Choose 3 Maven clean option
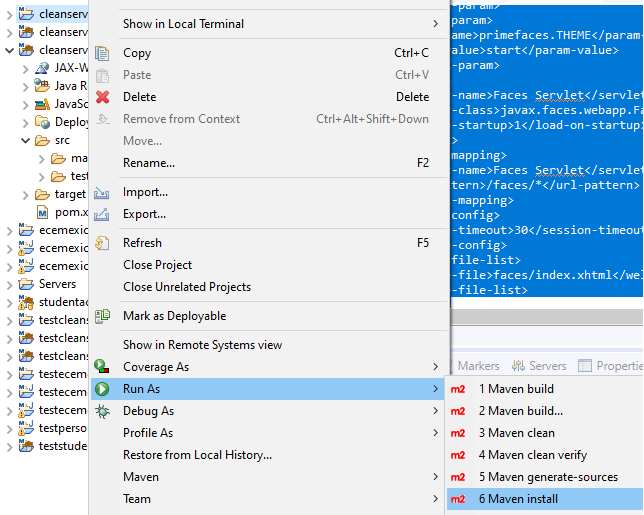This screenshot has width=644, height=515. coord(516,433)
